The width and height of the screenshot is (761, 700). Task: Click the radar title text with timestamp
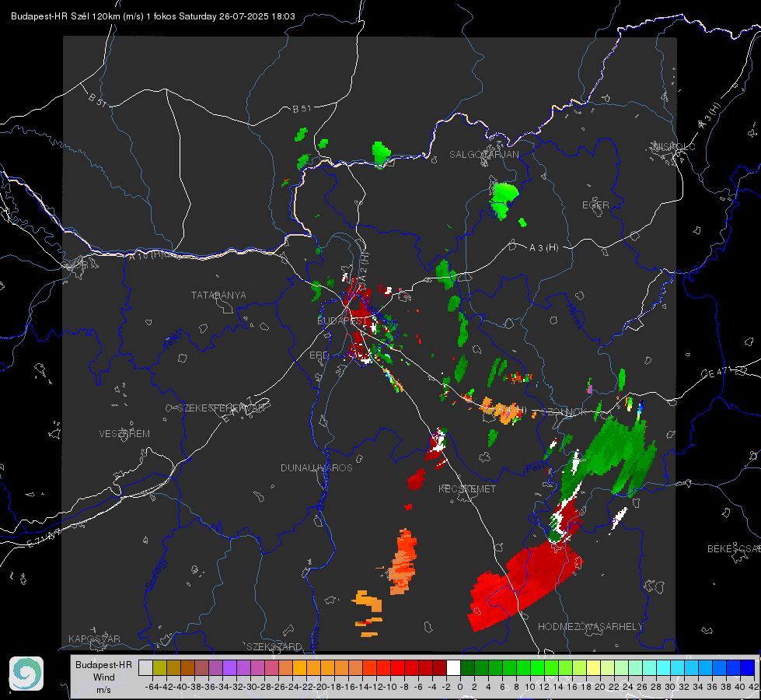[153, 16]
